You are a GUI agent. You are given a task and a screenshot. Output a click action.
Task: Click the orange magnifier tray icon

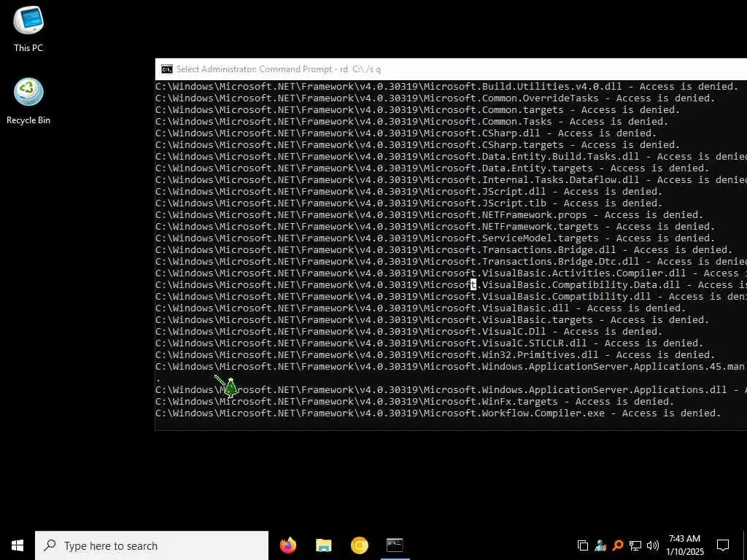click(618, 545)
